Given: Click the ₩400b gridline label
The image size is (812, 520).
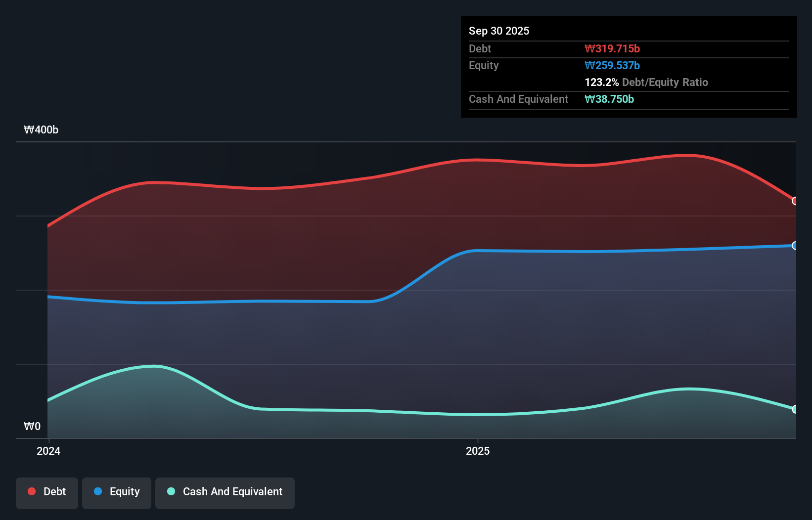Looking at the screenshot, I should point(42,130).
